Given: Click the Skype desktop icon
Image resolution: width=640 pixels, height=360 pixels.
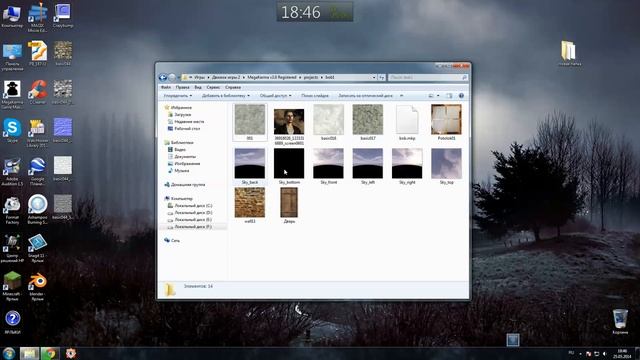Looking at the screenshot, I should [12, 128].
